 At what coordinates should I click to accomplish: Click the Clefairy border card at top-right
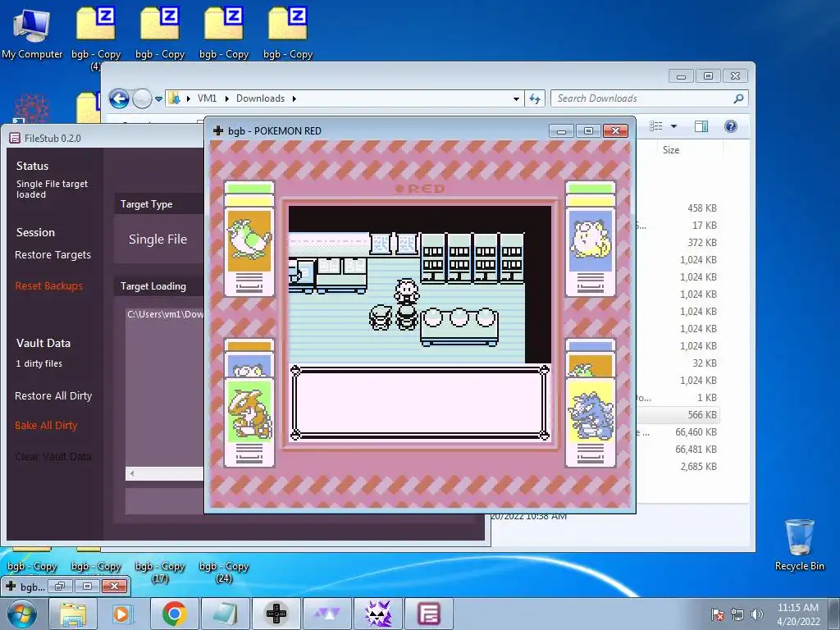591,239
